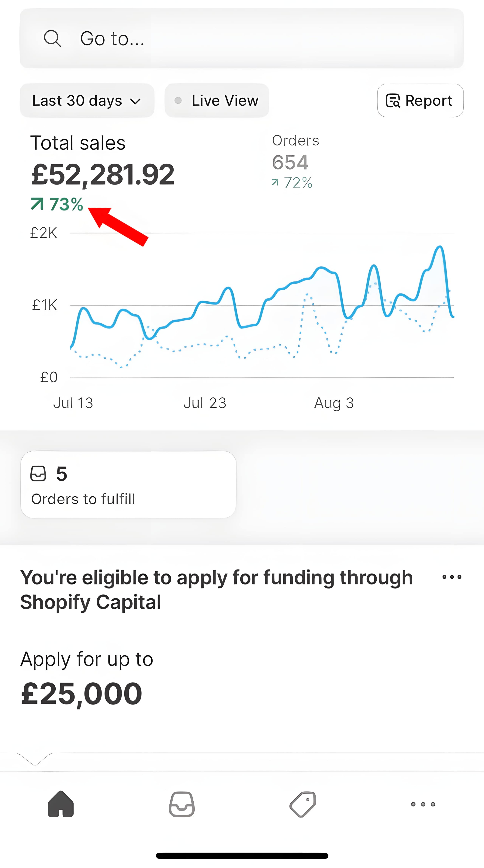
Task: Tap the Jul 23 label on chart axis
Action: [205, 403]
